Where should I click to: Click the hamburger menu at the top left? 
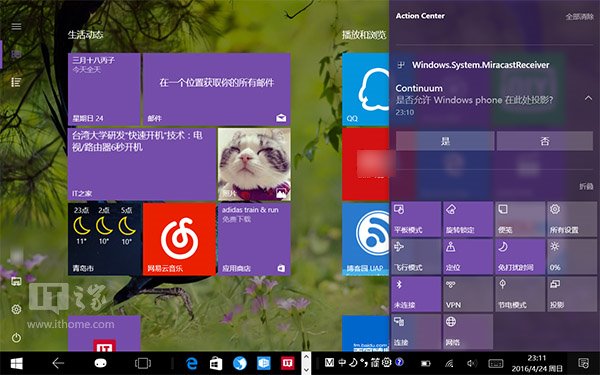(x=16, y=26)
